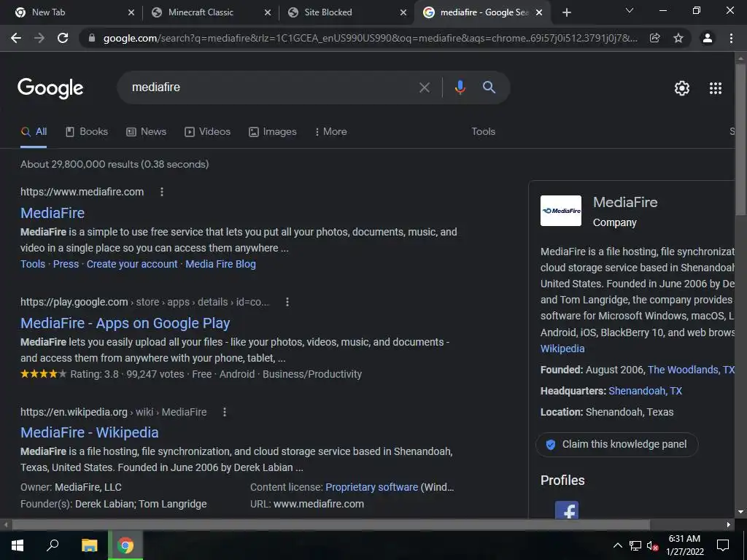
Task: Open File Explorer from the taskbar
Action: tap(89, 545)
